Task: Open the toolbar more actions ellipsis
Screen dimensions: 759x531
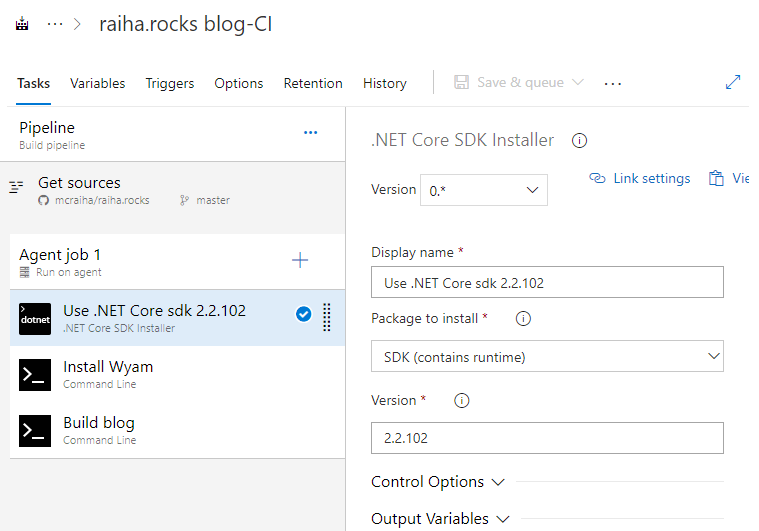Action: click(x=612, y=84)
